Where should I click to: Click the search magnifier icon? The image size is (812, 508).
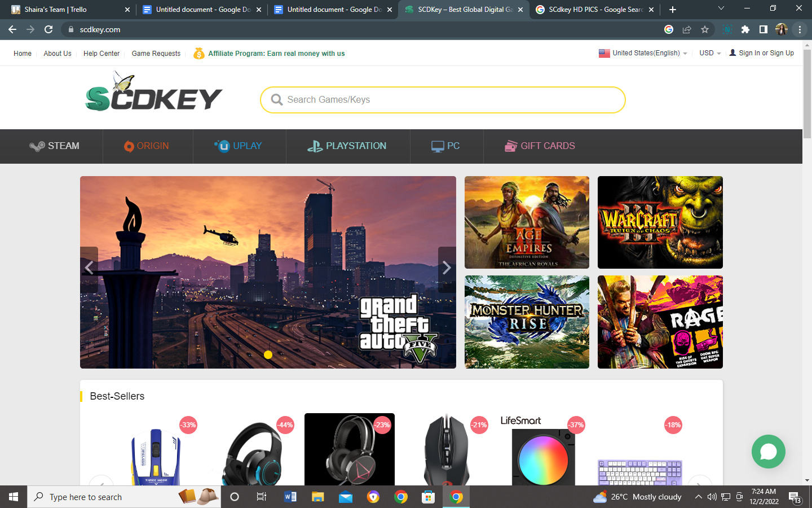click(x=276, y=100)
